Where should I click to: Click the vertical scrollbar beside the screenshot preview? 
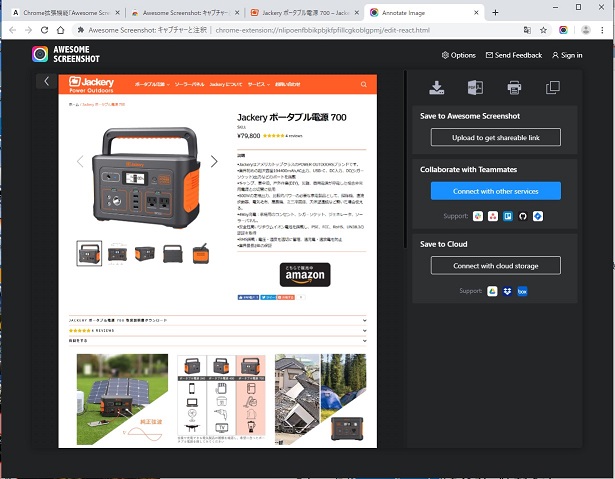pyautogui.click(x=405, y=159)
